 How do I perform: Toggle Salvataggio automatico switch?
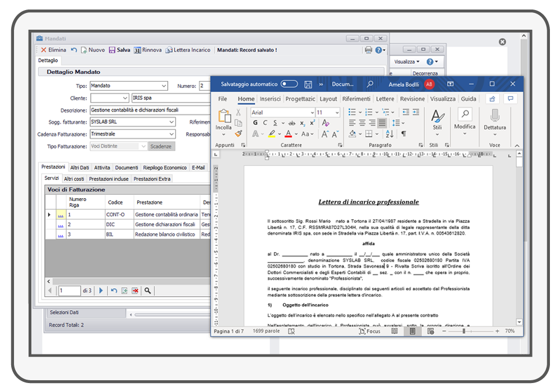[289, 84]
